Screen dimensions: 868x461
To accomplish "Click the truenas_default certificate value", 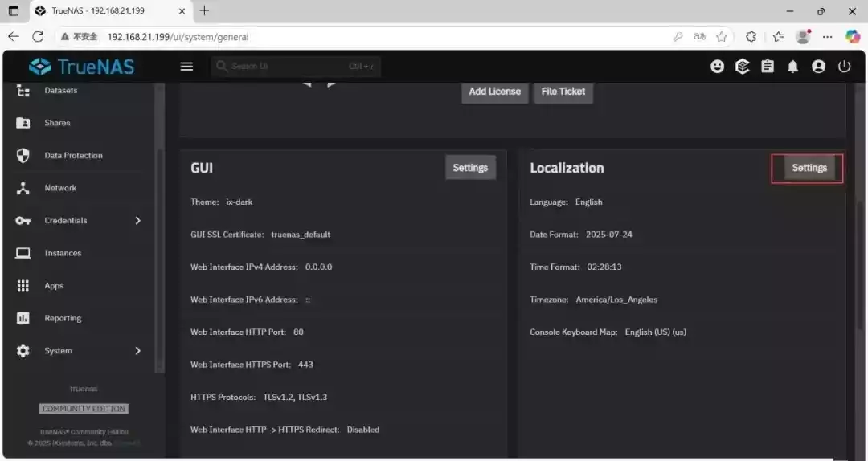I will point(301,235).
